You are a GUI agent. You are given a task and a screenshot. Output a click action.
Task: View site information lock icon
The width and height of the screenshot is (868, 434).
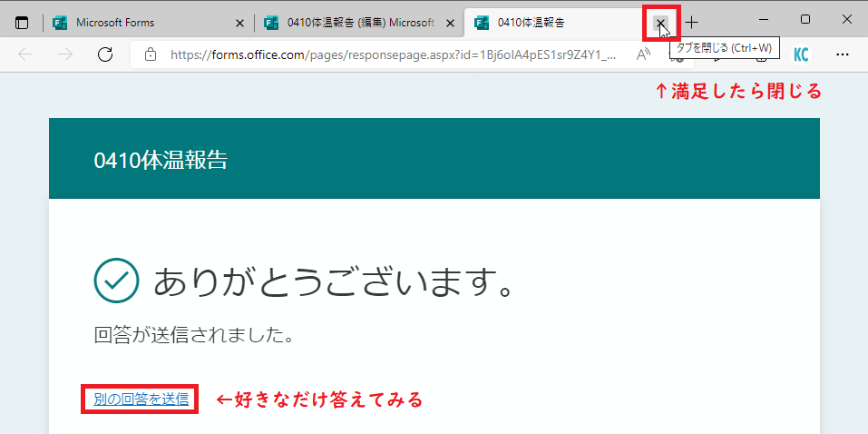coord(150,54)
